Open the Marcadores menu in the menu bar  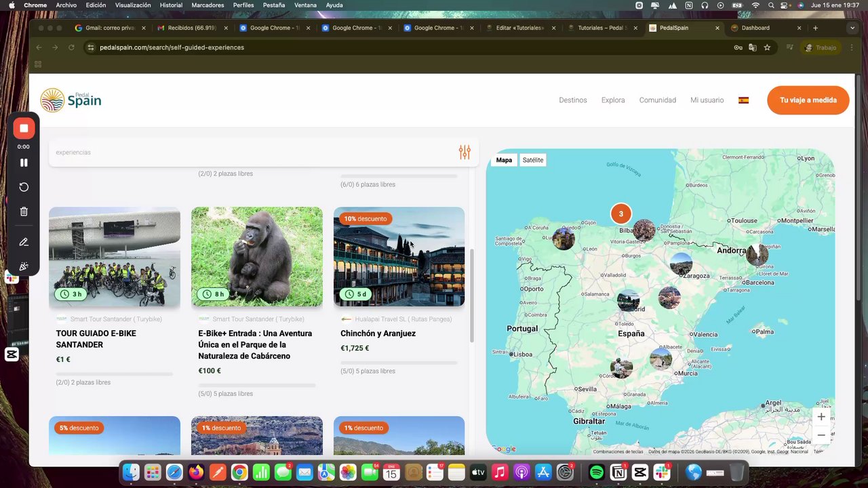click(x=208, y=5)
